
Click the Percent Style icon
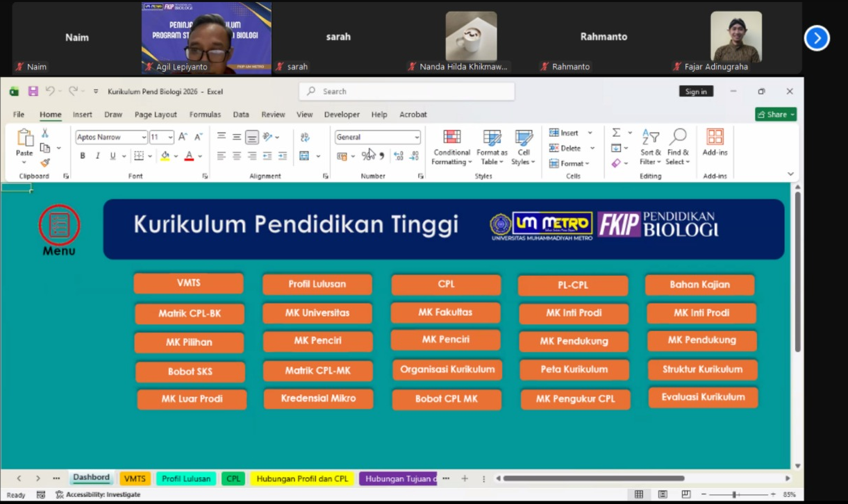(x=366, y=156)
